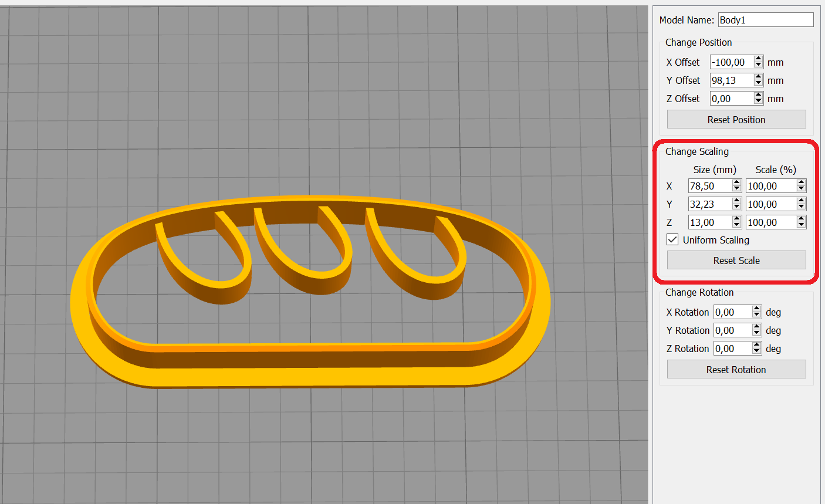825x504 pixels.
Task: Decrease Y Rotation with the down arrow
Action: [757, 334]
